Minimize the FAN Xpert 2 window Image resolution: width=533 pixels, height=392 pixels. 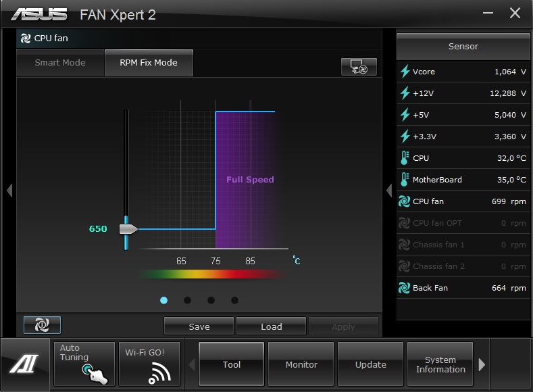488,13
